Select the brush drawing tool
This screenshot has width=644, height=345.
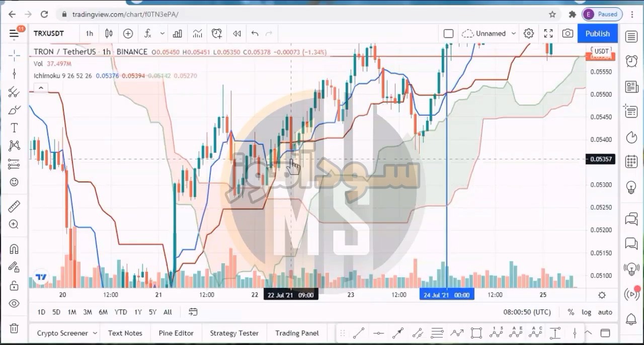click(x=14, y=110)
